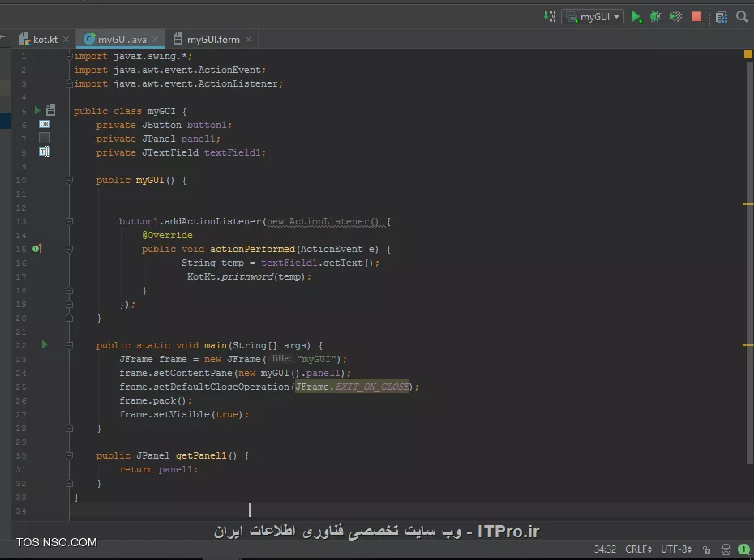This screenshot has width=754, height=560.
Task: Click run gutter arrow beside class myGUI
Action: pyautogui.click(x=37, y=110)
